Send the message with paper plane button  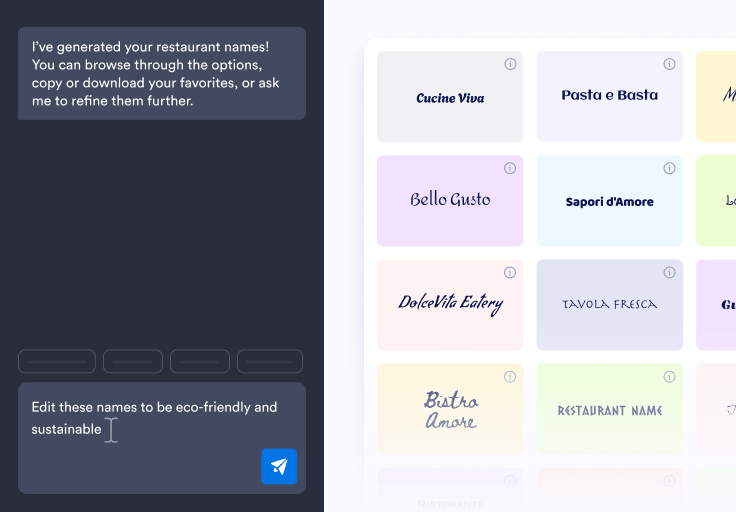point(279,466)
